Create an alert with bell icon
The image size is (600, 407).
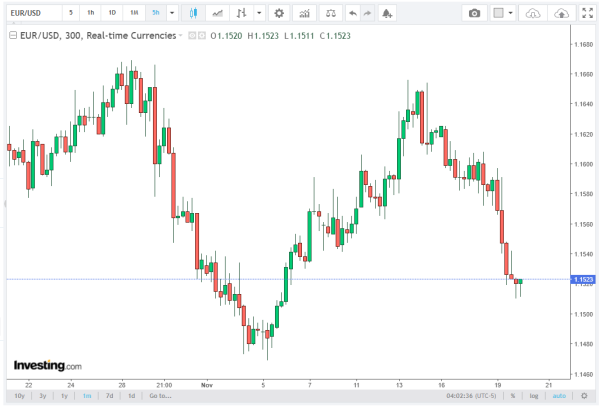[x=388, y=13]
